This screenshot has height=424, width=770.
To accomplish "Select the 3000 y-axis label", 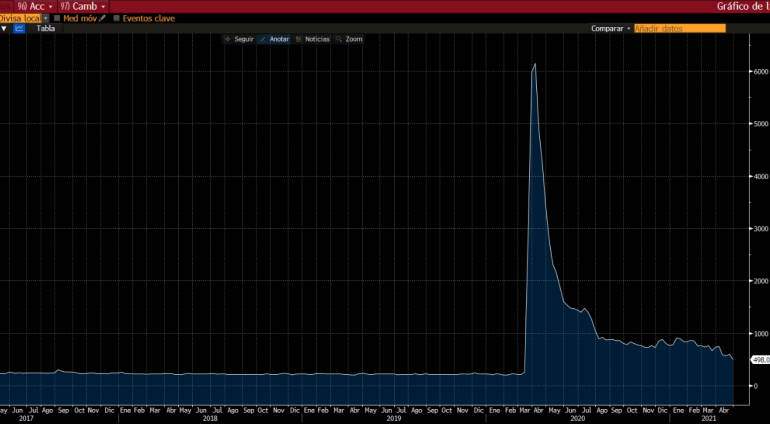I will (x=761, y=228).
